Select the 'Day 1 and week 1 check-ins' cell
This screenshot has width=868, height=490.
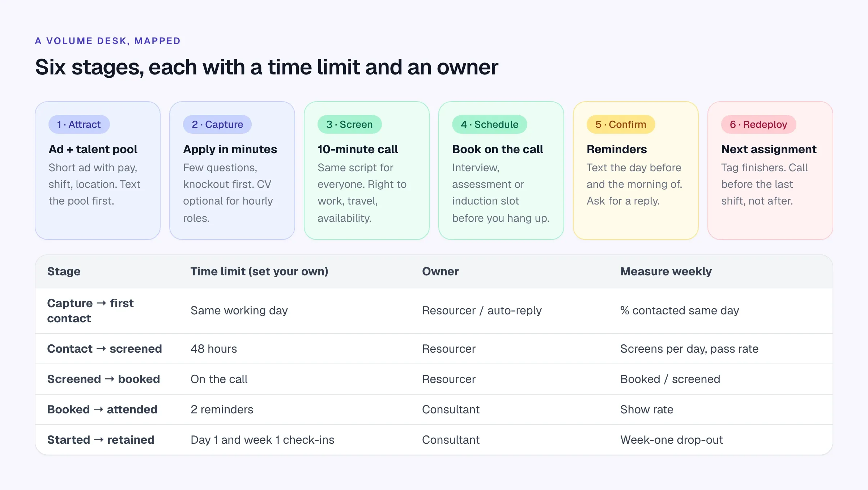tap(262, 440)
